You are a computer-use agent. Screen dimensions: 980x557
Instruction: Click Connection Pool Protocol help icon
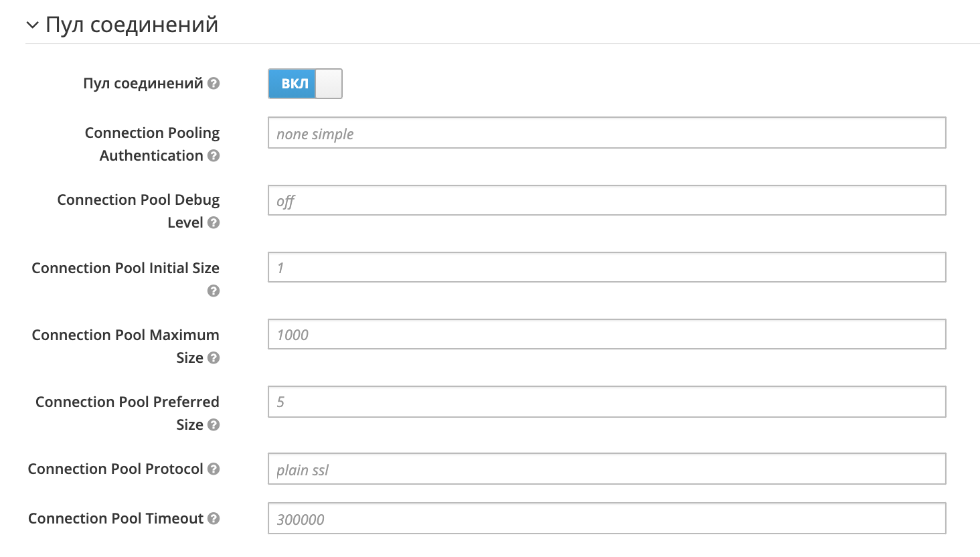[x=214, y=469]
